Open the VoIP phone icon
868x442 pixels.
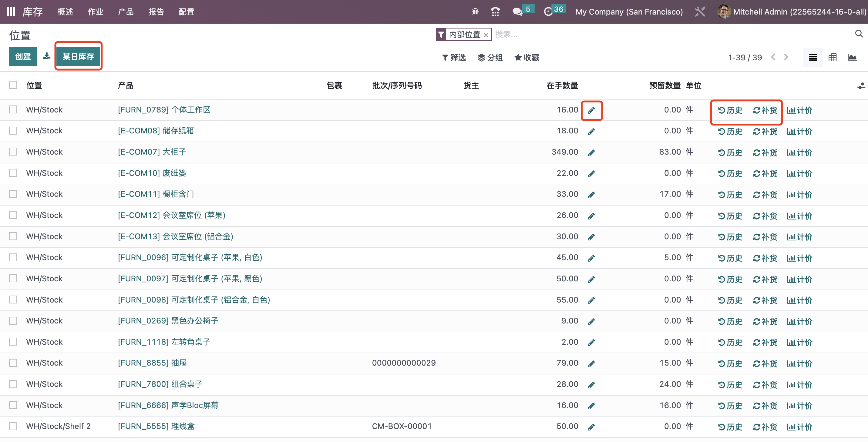[495, 12]
